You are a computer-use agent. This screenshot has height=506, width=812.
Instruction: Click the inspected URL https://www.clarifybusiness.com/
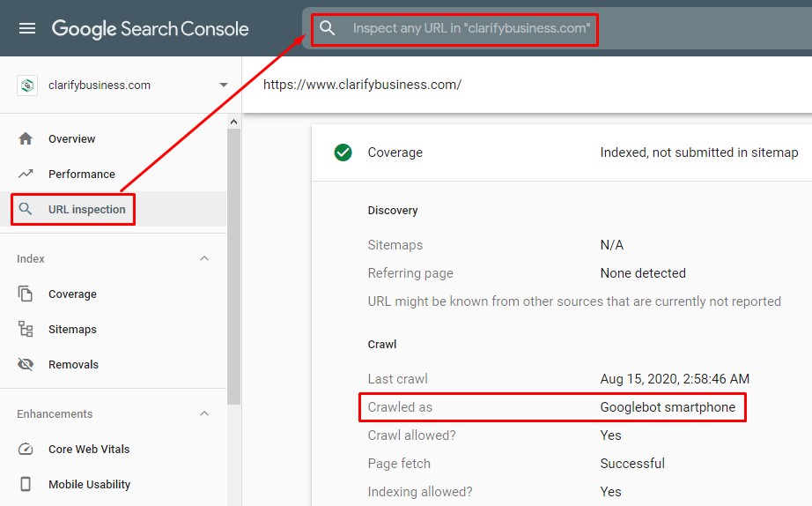click(x=362, y=85)
